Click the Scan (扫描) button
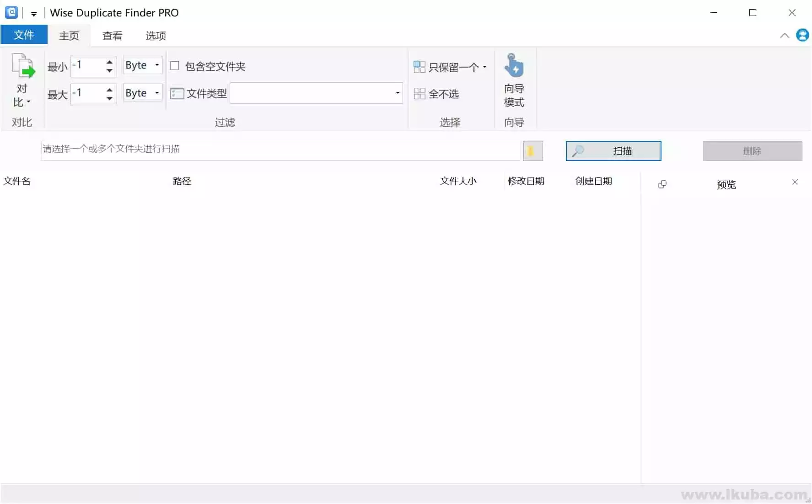 (x=613, y=151)
